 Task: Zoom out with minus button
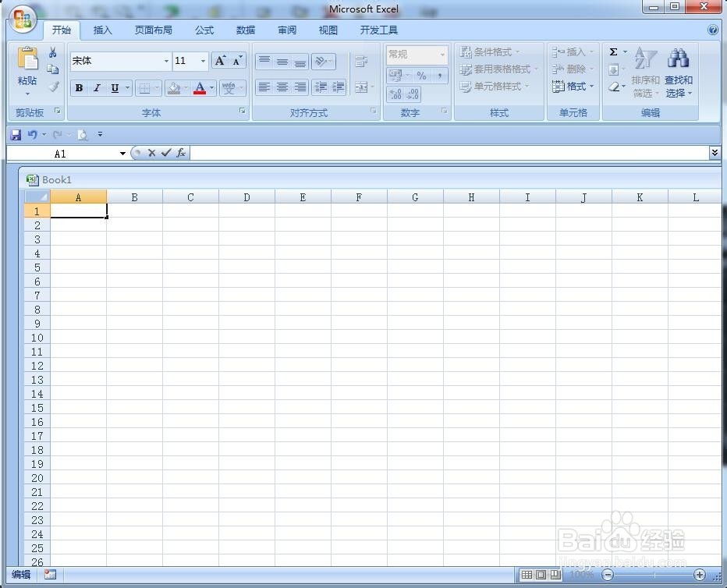tap(608, 575)
